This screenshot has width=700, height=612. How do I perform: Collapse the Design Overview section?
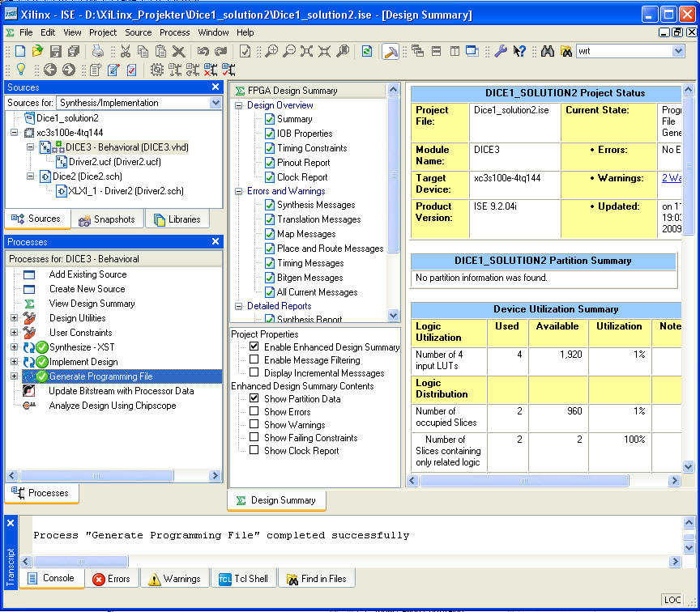pos(239,106)
